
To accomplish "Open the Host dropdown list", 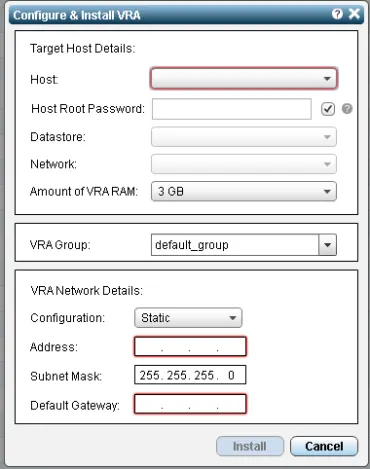I will pos(244,79).
